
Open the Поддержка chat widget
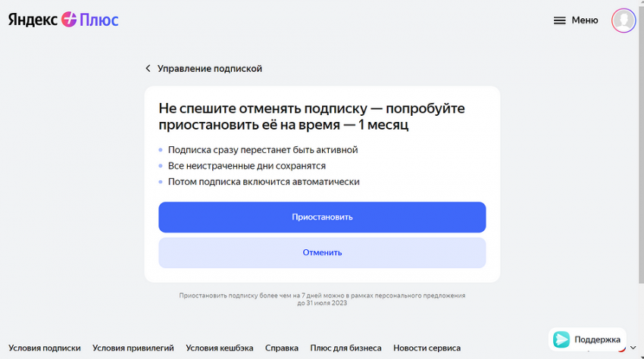click(597, 339)
